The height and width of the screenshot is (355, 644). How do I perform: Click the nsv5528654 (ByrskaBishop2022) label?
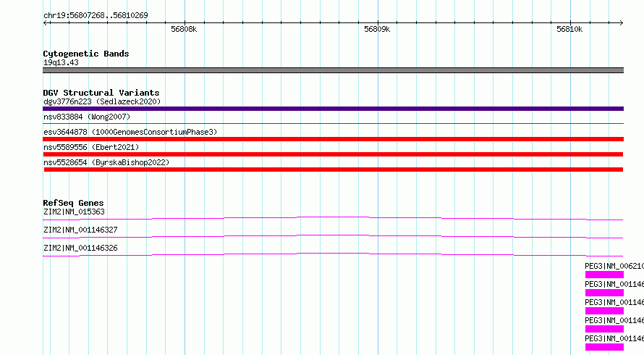[x=106, y=162]
